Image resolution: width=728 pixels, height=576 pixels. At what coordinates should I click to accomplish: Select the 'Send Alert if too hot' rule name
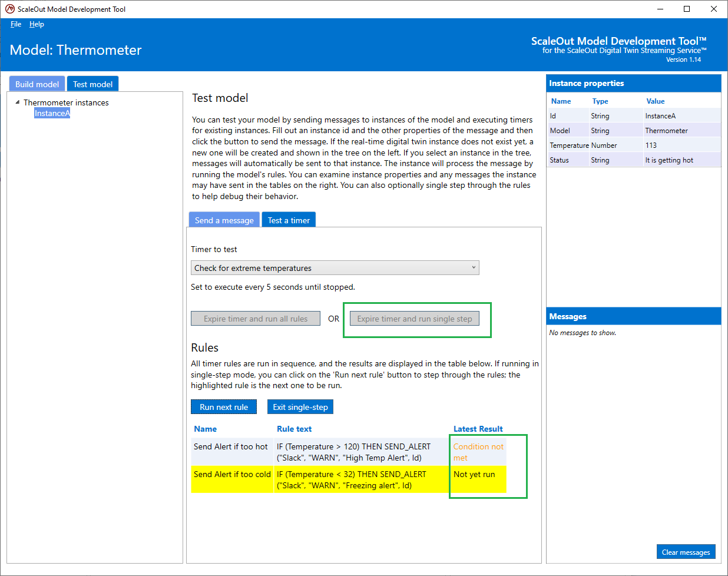click(231, 446)
